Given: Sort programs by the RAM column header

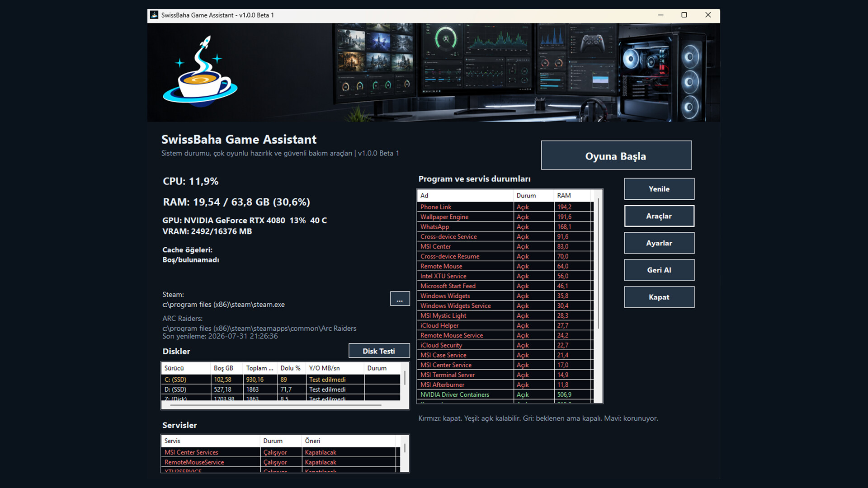Looking at the screenshot, I should point(572,195).
